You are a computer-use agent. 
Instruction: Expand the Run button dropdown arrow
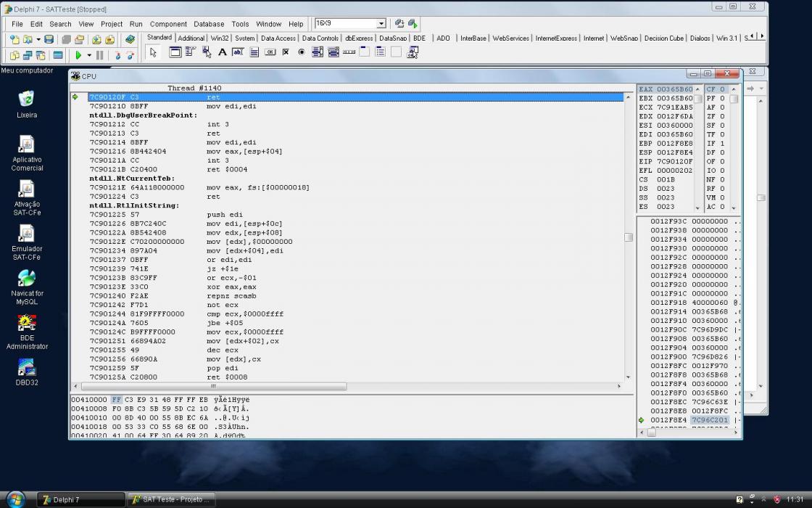[89, 55]
